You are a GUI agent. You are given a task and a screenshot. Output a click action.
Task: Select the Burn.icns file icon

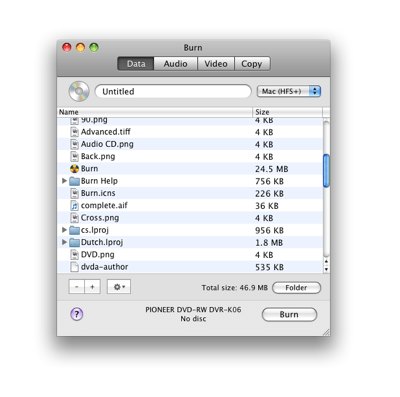coord(75,193)
